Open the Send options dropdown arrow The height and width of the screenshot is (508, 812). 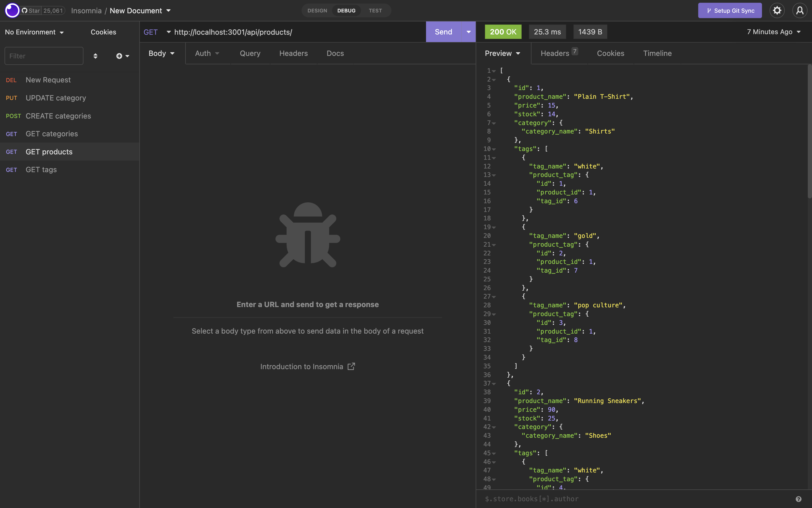point(468,32)
